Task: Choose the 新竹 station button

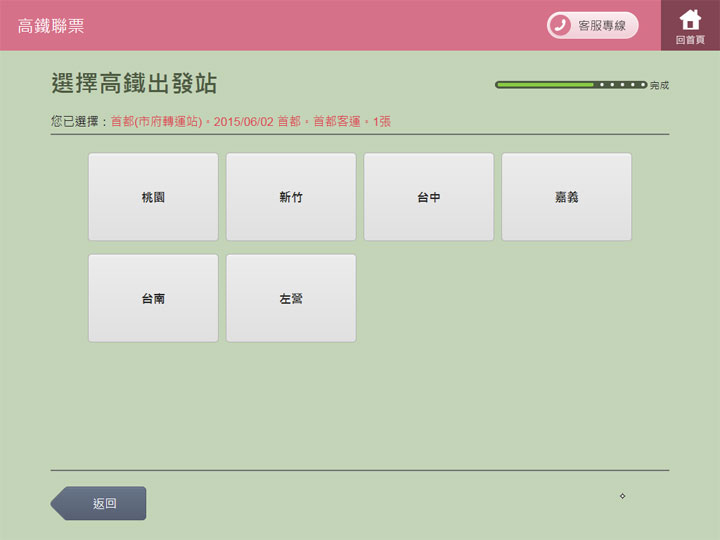Action: pos(291,197)
